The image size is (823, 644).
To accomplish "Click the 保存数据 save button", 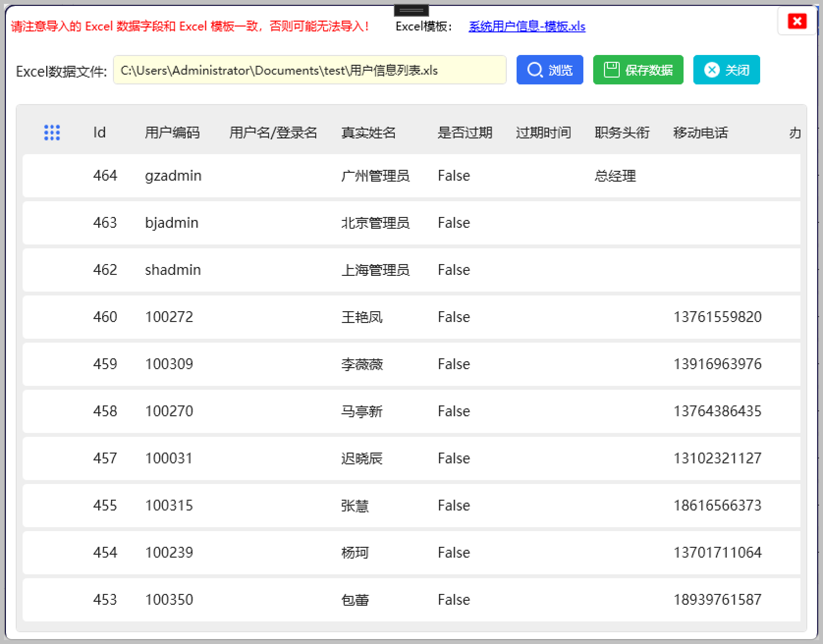I will pos(638,70).
